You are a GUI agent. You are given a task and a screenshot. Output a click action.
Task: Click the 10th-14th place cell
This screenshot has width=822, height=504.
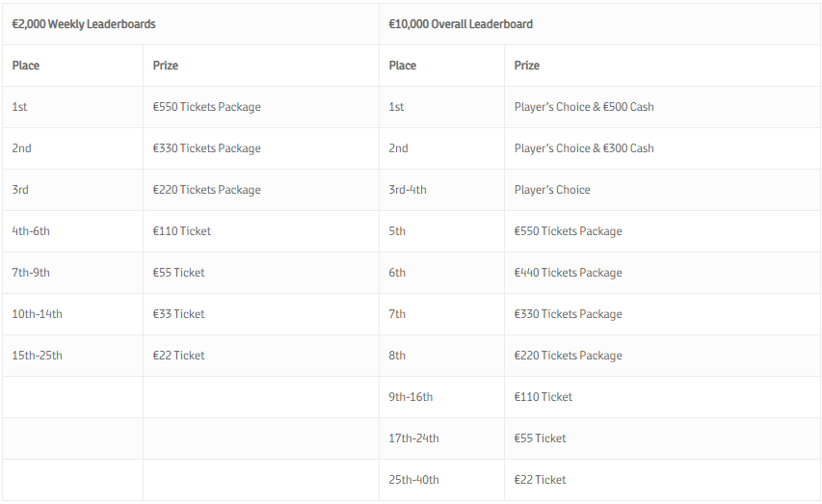coord(38,314)
